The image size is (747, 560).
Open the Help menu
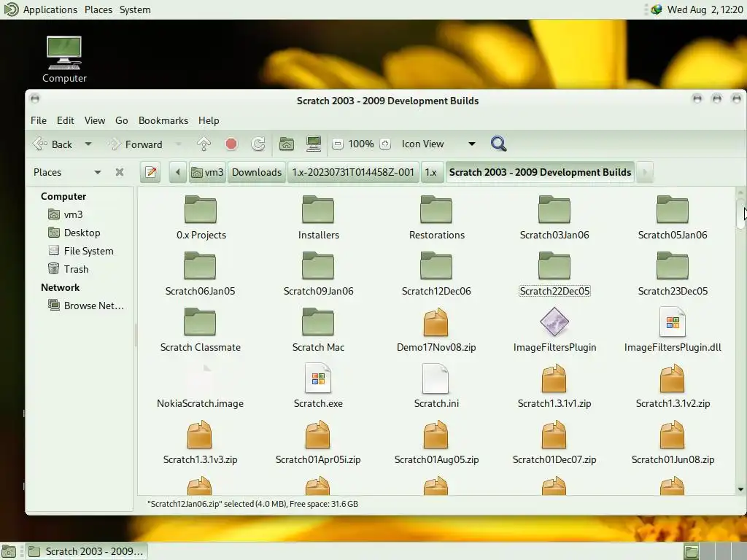tap(209, 120)
